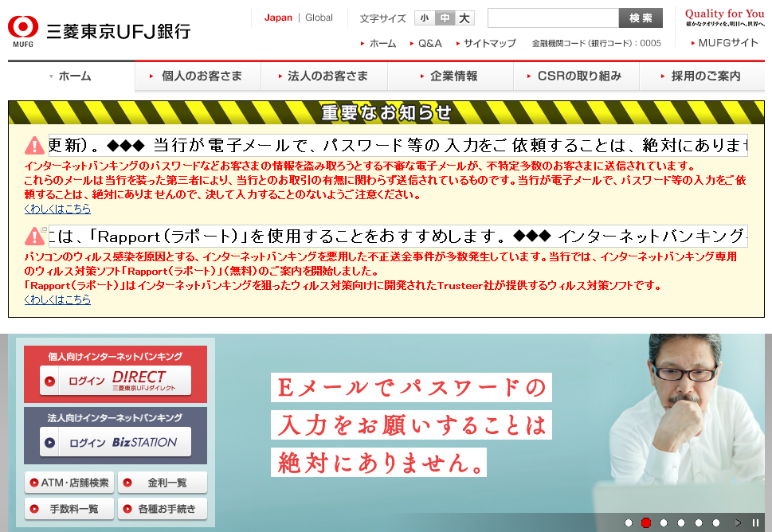This screenshot has height=532, width=772.
Task: Select the first slideshow dot
Action: click(629, 522)
